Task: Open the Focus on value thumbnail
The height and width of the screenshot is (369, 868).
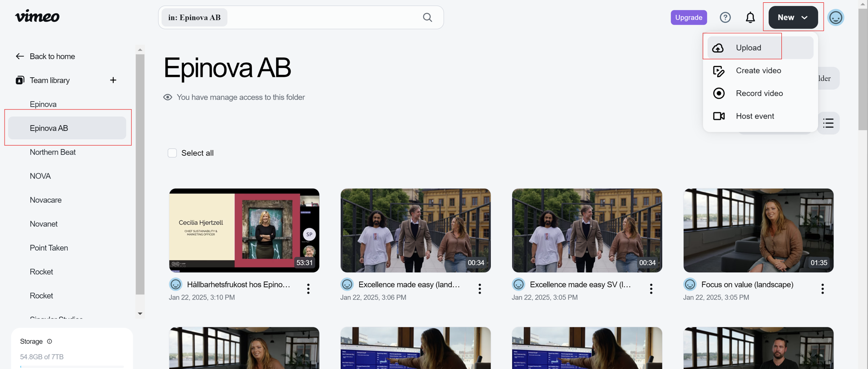Action: coord(758,230)
